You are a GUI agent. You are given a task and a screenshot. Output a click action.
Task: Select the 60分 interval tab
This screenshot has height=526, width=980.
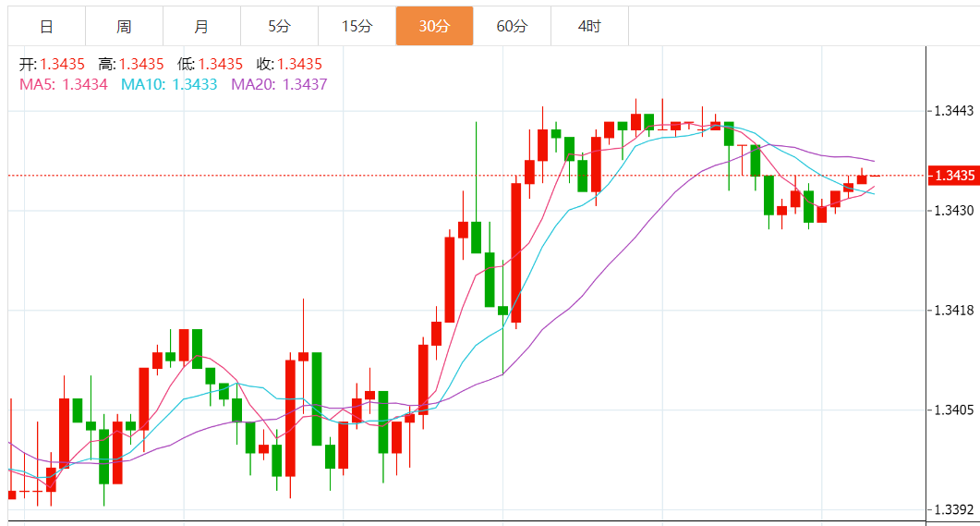[512, 26]
